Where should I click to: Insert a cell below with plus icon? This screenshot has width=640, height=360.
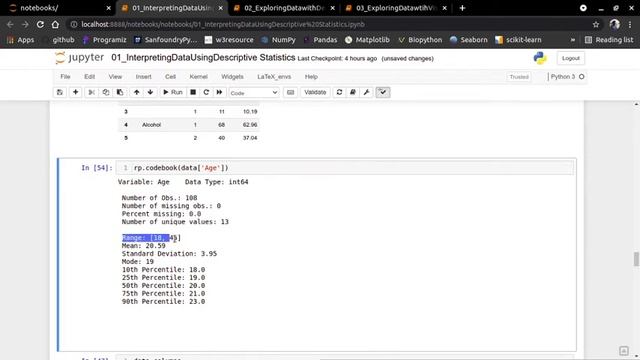pyautogui.click(x=76, y=92)
